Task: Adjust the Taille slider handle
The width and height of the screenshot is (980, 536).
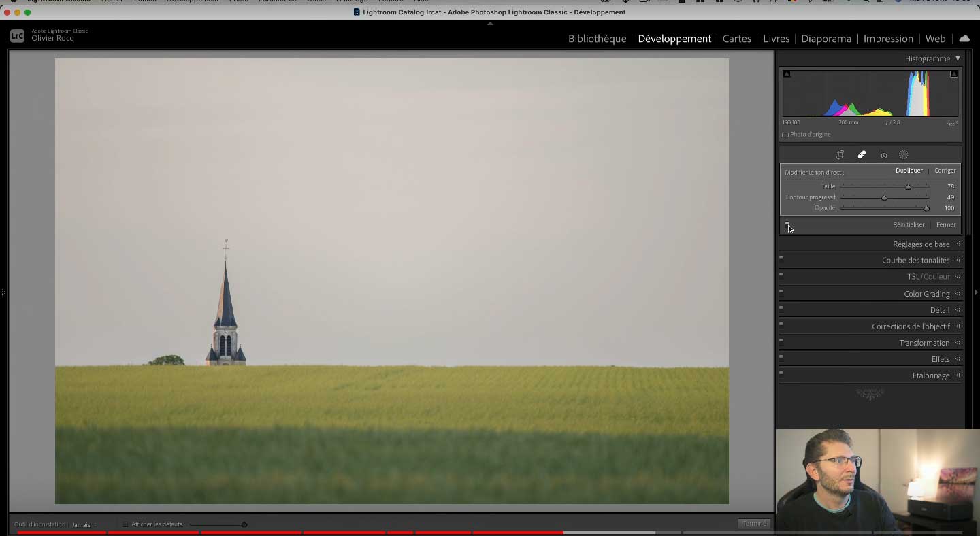Action: 908,186
